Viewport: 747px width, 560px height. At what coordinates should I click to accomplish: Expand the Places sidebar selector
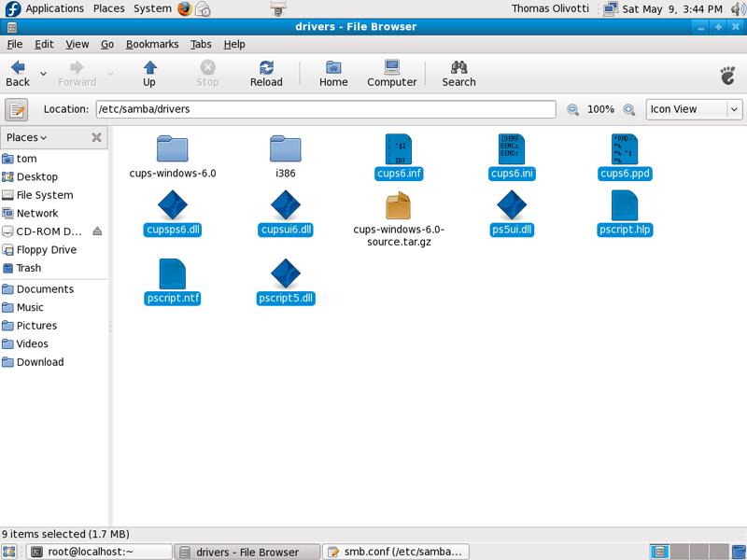tap(27, 137)
